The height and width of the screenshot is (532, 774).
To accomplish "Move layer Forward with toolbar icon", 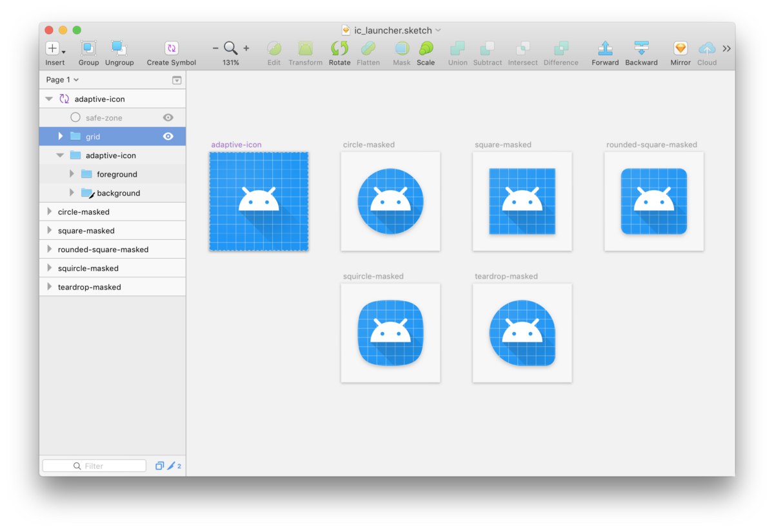I will pyautogui.click(x=605, y=48).
